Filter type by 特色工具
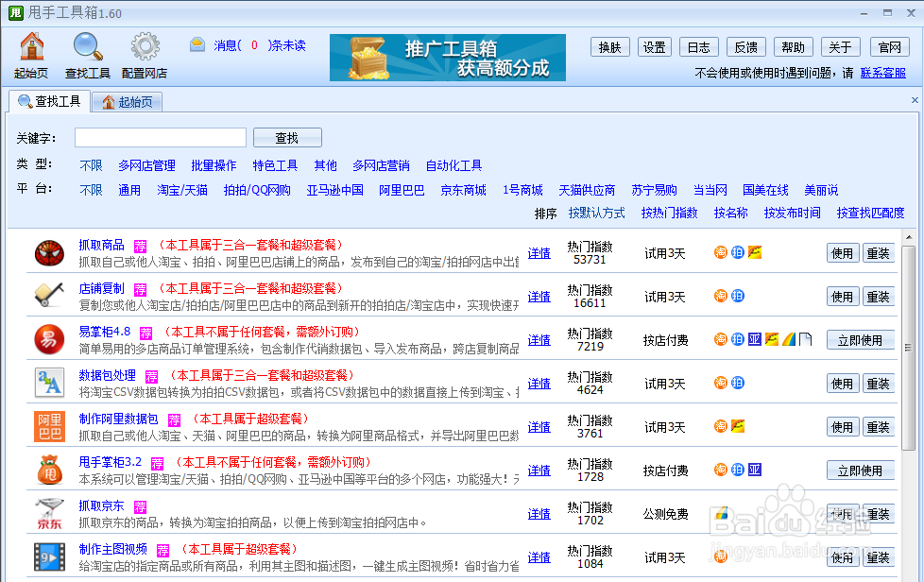The width and height of the screenshot is (924, 582). [x=275, y=165]
